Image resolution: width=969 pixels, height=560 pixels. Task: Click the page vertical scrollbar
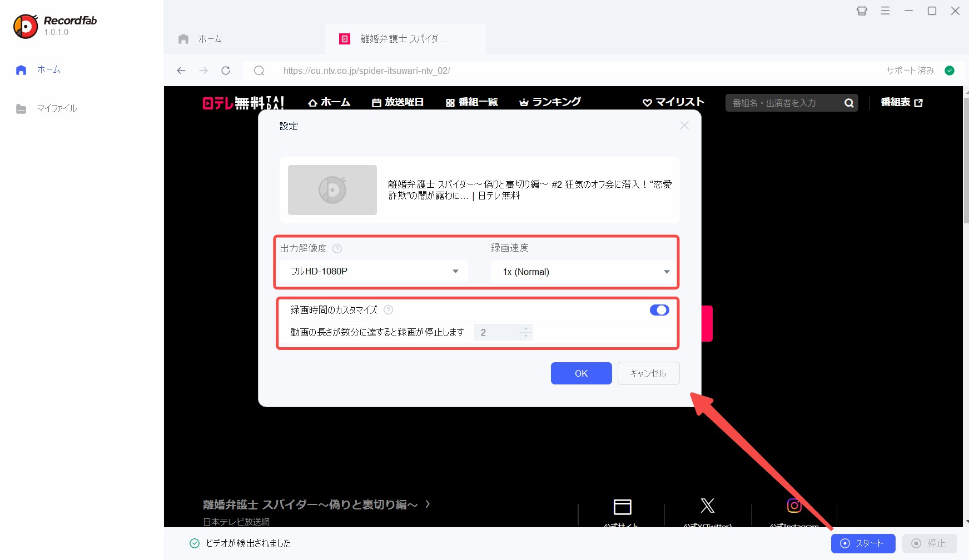[x=966, y=161]
